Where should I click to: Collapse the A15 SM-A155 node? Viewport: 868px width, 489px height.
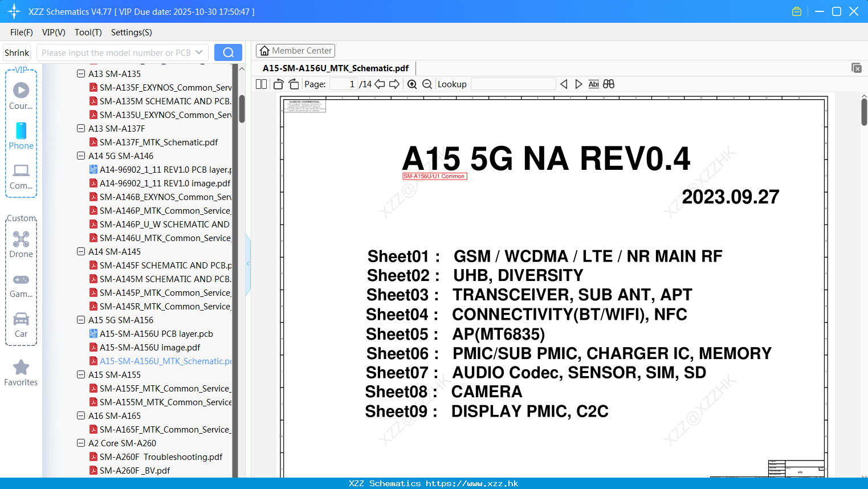(81, 374)
